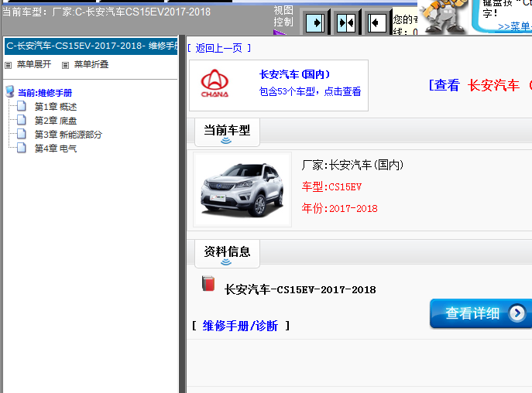This screenshot has width=532, height=393.
Task: Switch to the 资料信息 tab
Action: click(x=227, y=251)
